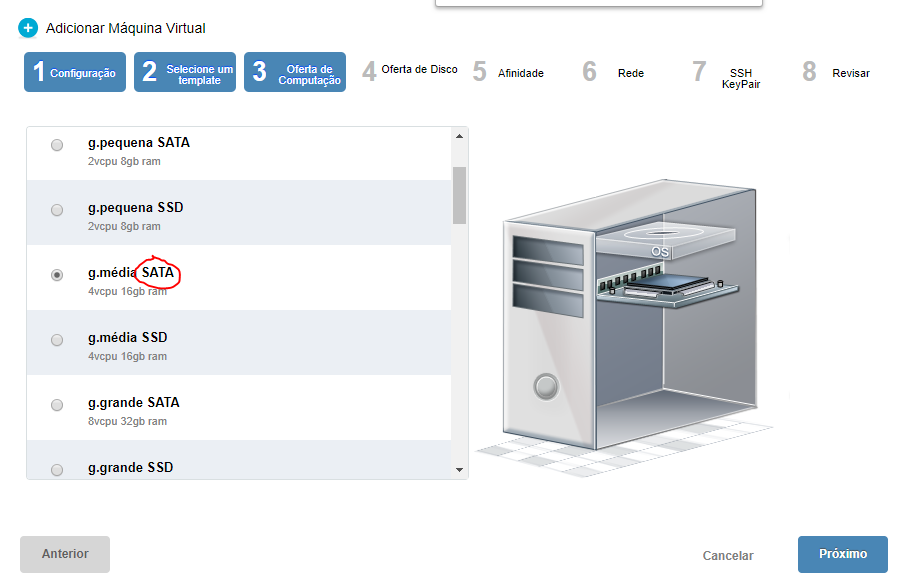908x587 pixels.
Task: Click the Anterior button
Action: pyautogui.click(x=65, y=554)
